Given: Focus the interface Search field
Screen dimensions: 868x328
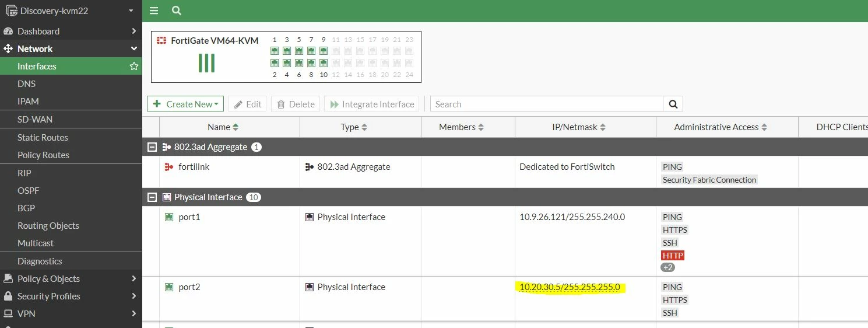Looking at the screenshot, I should click(x=547, y=104).
